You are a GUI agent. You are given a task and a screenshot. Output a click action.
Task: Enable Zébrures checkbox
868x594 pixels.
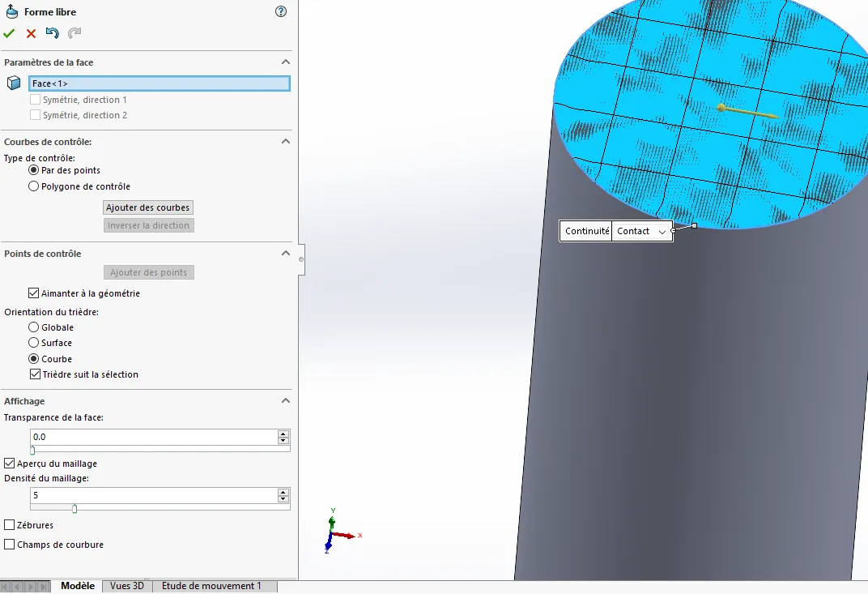point(10,525)
